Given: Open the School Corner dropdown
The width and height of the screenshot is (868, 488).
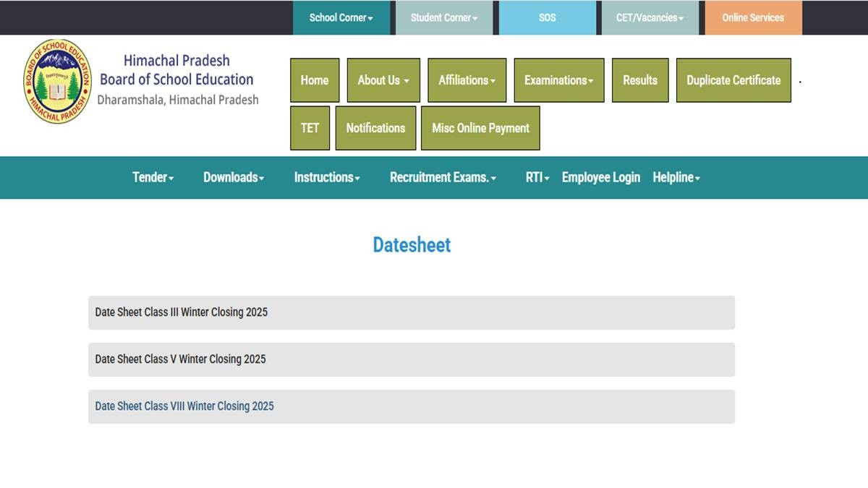Looking at the screenshot, I should 341,17.
